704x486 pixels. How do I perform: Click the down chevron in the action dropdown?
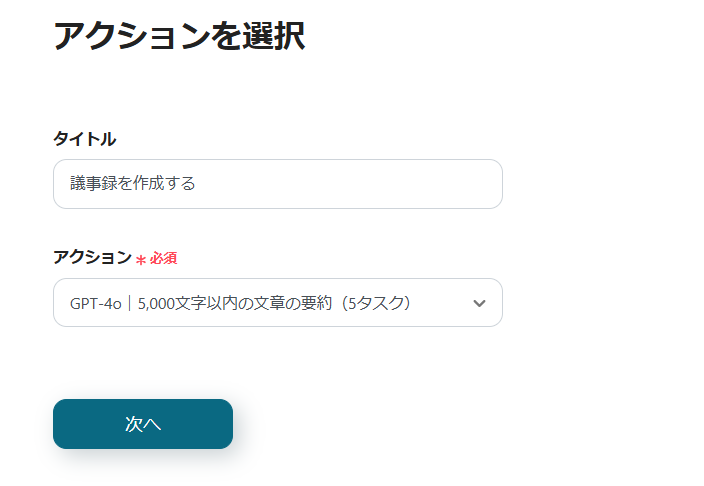[479, 303]
